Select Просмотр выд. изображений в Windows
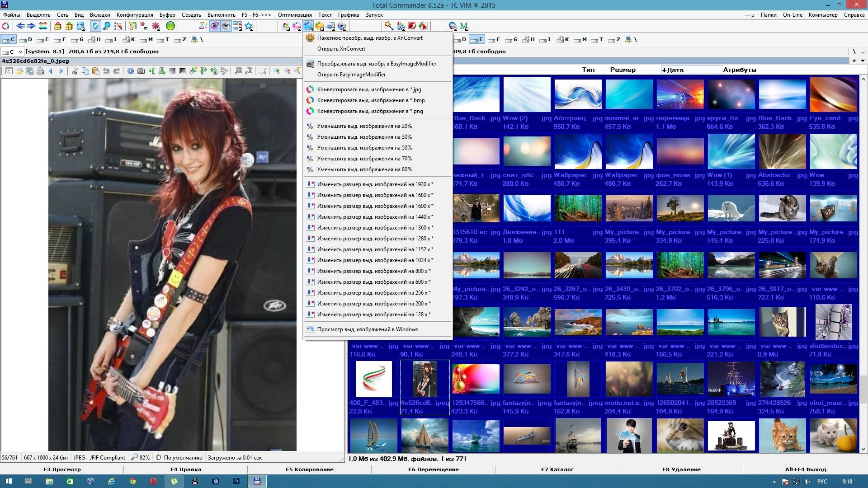 click(378, 329)
